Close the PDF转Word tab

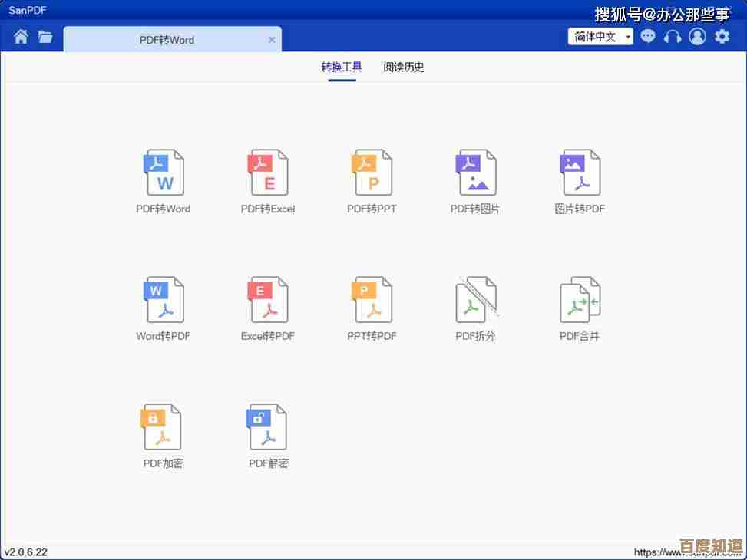tap(272, 40)
